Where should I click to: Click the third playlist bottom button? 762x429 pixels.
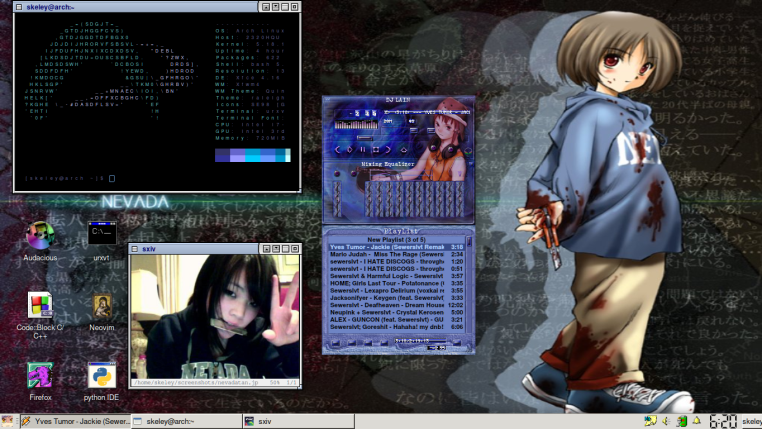[x=367, y=343]
